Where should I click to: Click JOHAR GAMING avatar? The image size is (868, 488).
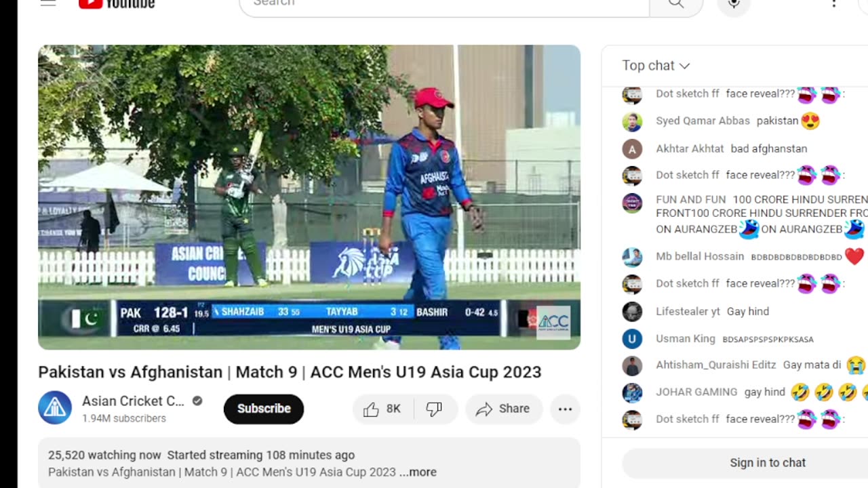point(632,393)
